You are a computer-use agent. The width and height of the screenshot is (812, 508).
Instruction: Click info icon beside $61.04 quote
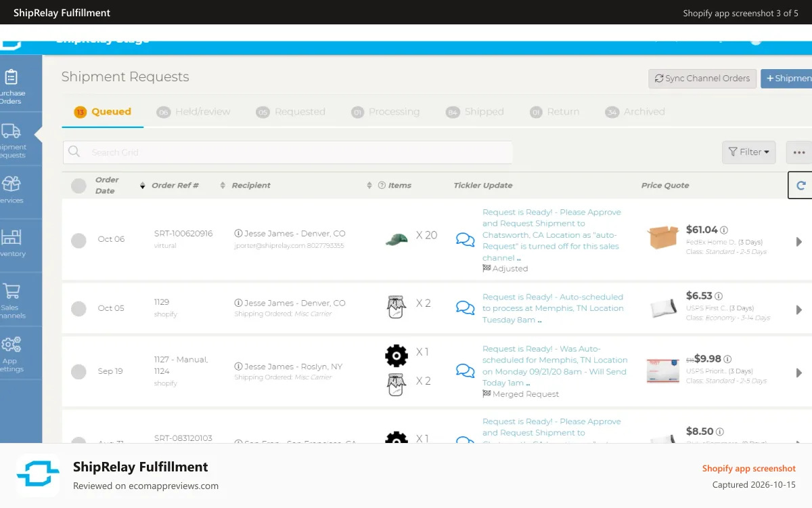point(724,230)
